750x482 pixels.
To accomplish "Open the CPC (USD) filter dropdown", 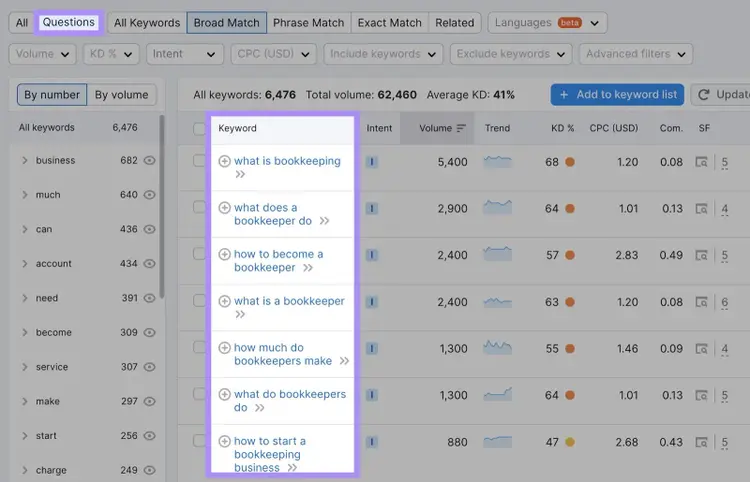I will point(274,54).
